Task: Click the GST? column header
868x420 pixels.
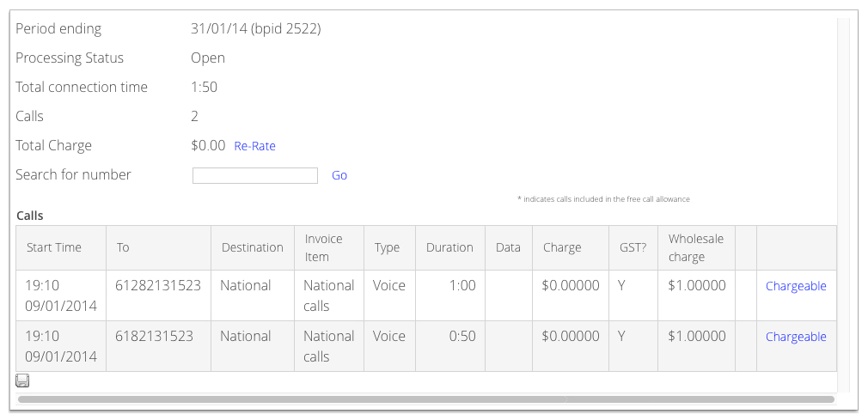Action: (633, 247)
